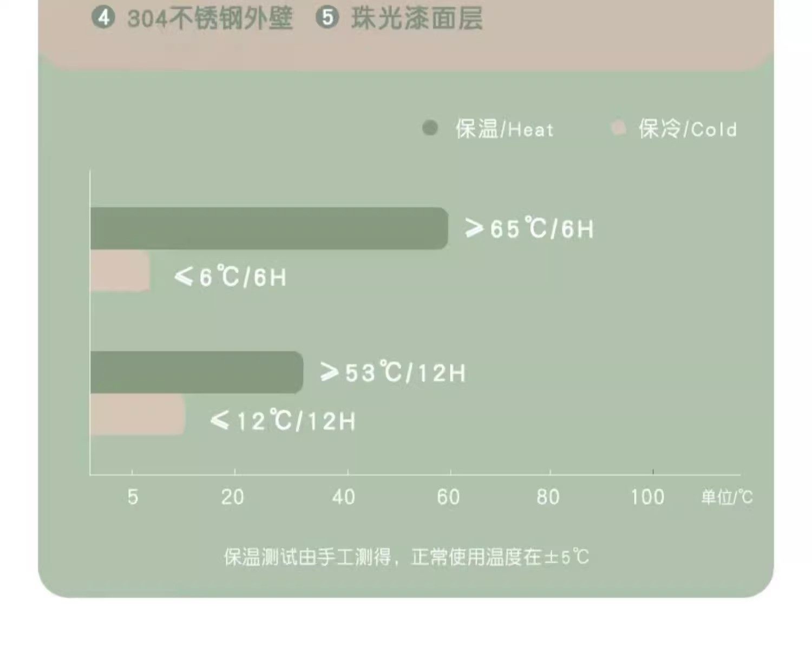Click the 100 axis tick label
The width and height of the screenshot is (812, 647).
tap(647, 497)
